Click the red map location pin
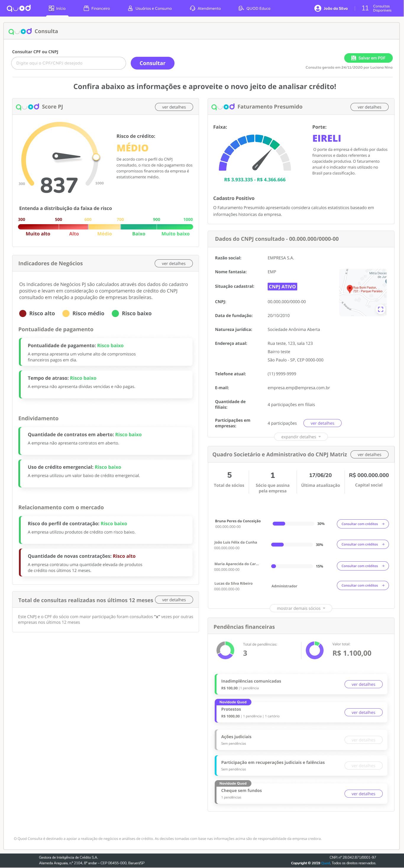 point(349,289)
